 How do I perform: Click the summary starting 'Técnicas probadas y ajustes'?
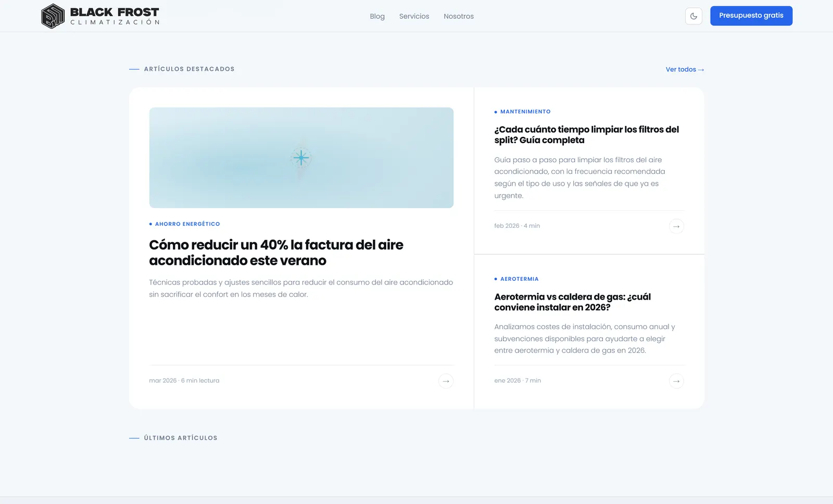click(x=301, y=288)
